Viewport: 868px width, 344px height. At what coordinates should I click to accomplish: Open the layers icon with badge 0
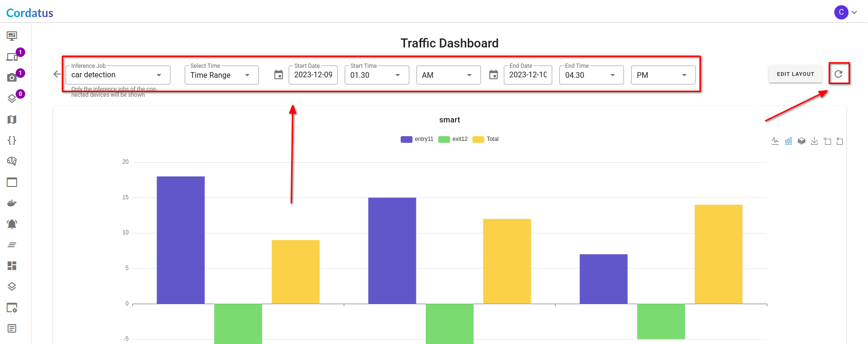point(12,98)
